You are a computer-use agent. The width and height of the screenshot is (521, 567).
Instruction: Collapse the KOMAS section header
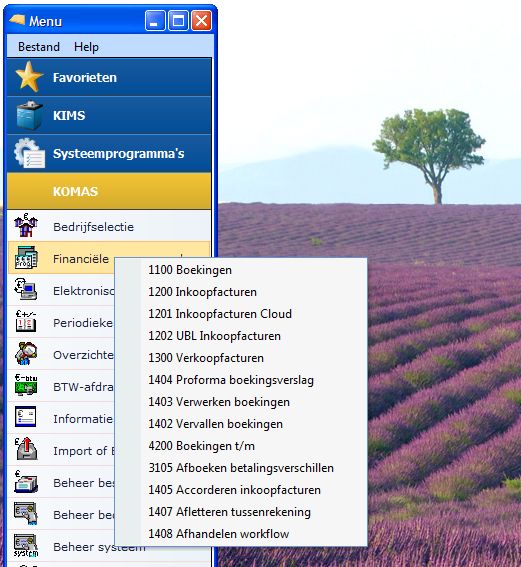[x=109, y=191]
